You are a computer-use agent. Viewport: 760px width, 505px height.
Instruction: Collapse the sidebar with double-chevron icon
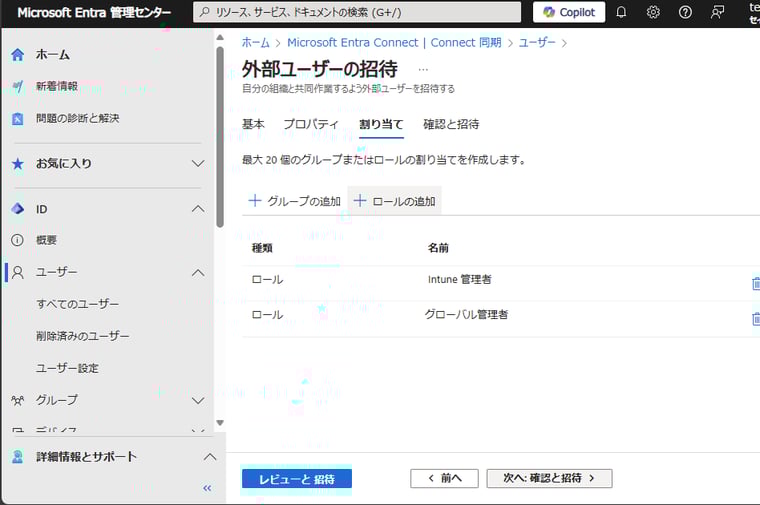[207, 488]
